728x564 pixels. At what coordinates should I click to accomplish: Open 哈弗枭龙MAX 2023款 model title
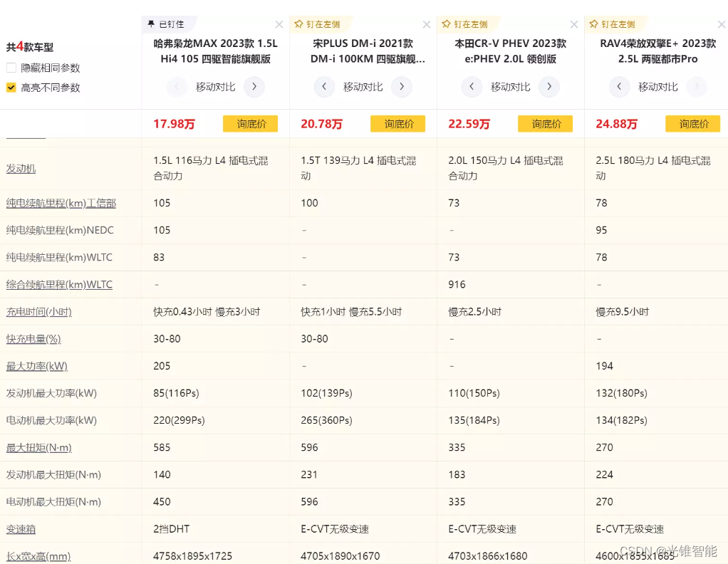coord(215,51)
